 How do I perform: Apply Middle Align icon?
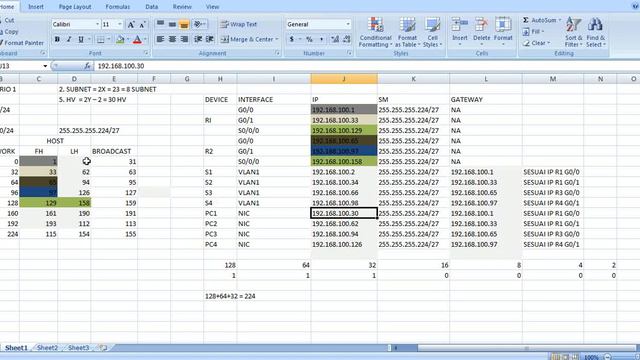[172, 24]
